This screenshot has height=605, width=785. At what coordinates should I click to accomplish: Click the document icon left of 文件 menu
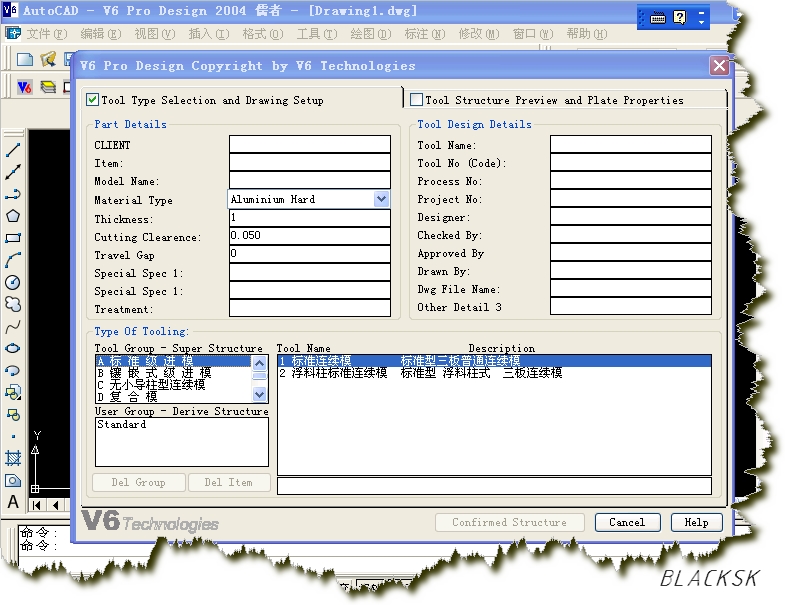coord(13,34)
